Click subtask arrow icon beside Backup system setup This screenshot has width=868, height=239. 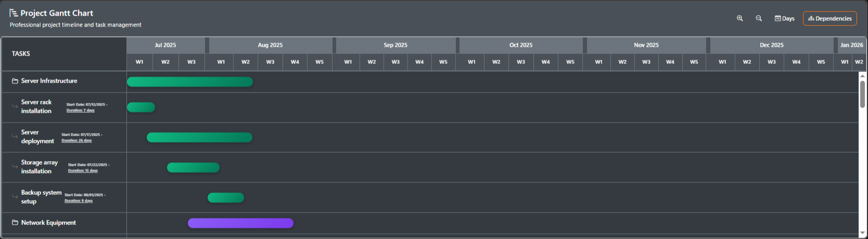(x=15, y=197)
